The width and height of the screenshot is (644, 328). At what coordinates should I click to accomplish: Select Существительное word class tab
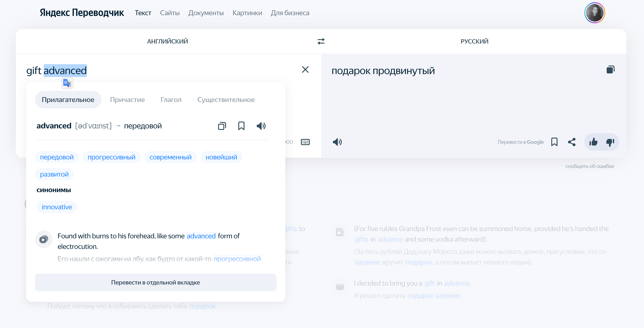pos(226,100)
